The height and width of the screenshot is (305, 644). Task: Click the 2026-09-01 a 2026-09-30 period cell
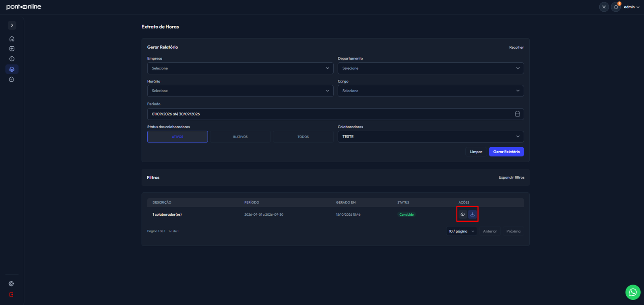[x=264, y=214]
